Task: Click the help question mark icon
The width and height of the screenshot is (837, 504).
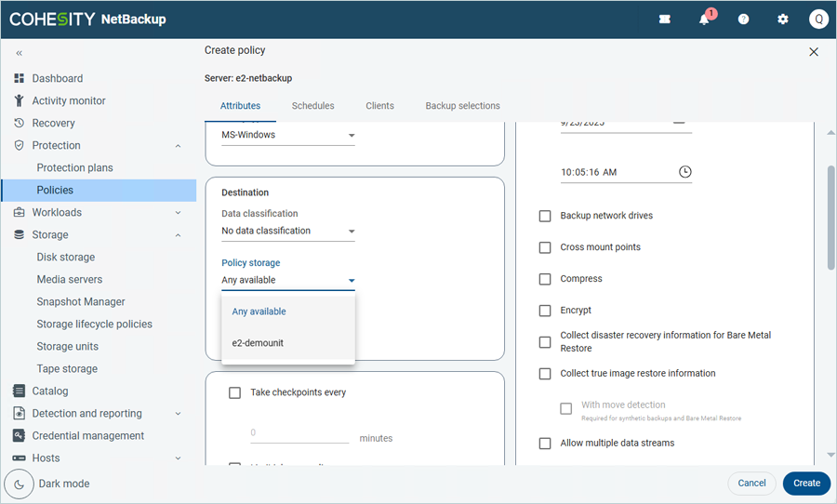Action: 743,20
